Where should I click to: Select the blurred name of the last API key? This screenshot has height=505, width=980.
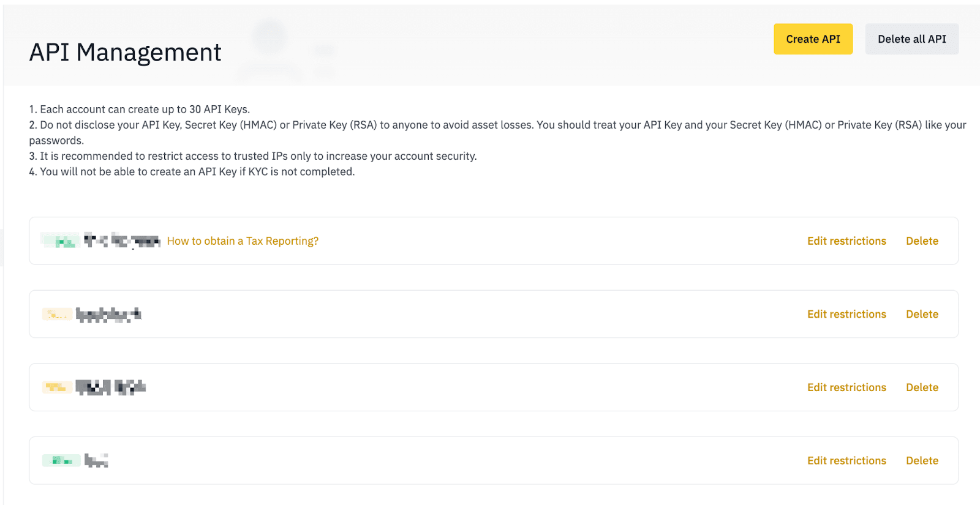(96, 460)
